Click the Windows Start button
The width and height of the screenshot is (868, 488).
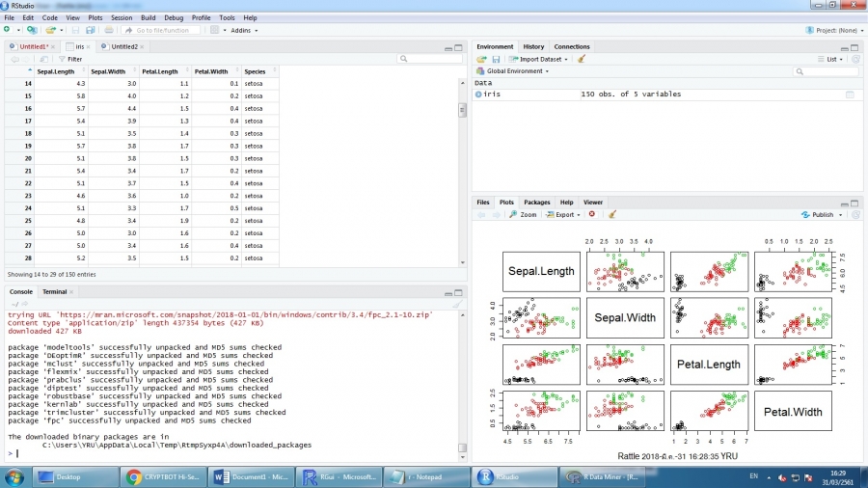[x=14, y=477]
